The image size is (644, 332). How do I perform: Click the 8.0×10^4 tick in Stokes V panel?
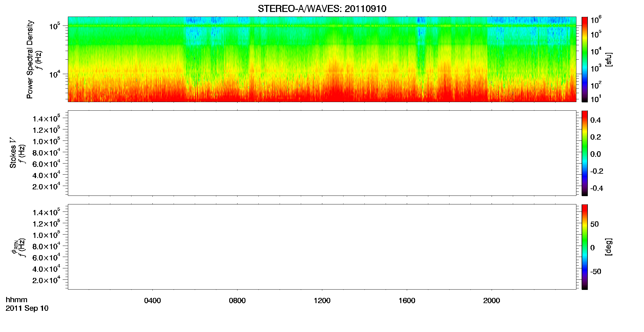pyautogui.click(x=46, y=152)
